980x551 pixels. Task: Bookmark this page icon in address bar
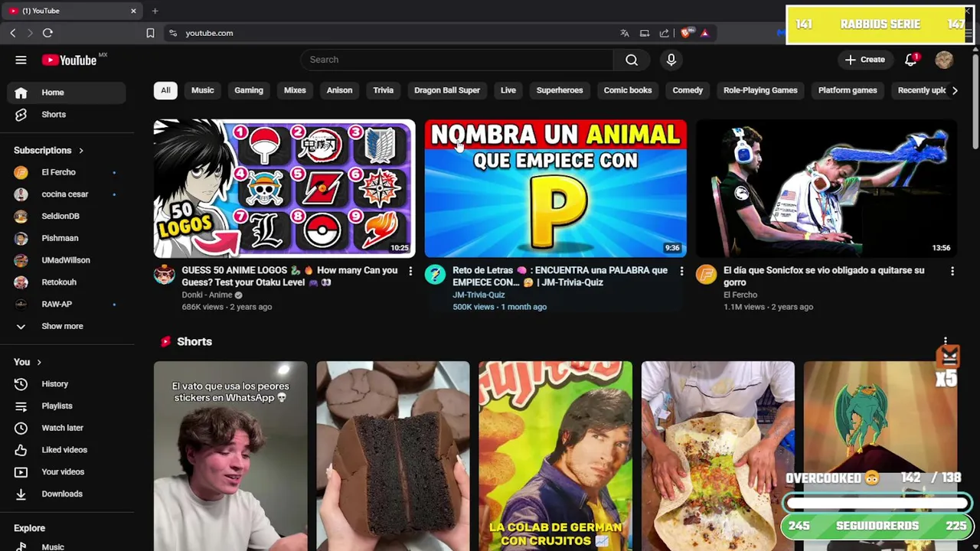coord(150,33)
